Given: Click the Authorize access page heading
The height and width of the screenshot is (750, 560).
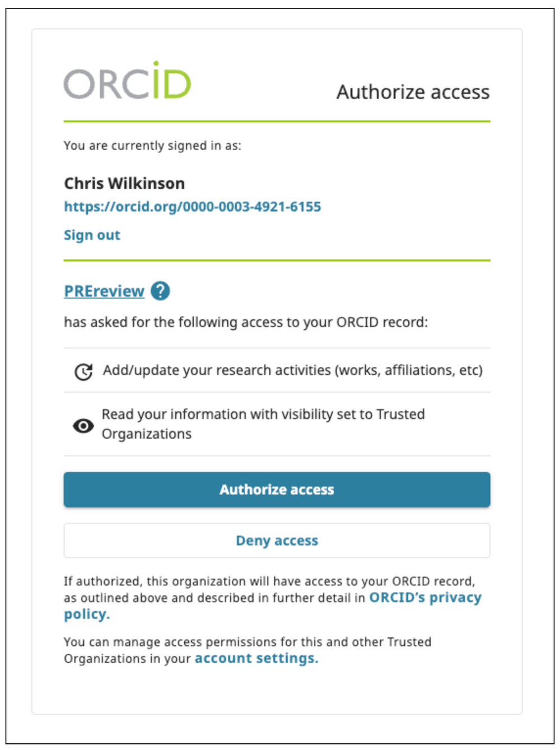Looking at the screenshot, I should point(413,92).
